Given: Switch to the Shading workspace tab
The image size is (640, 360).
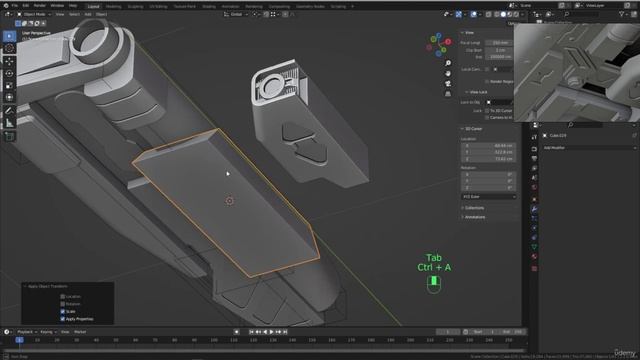Looking at the screenshot, I should pos(209,7).
